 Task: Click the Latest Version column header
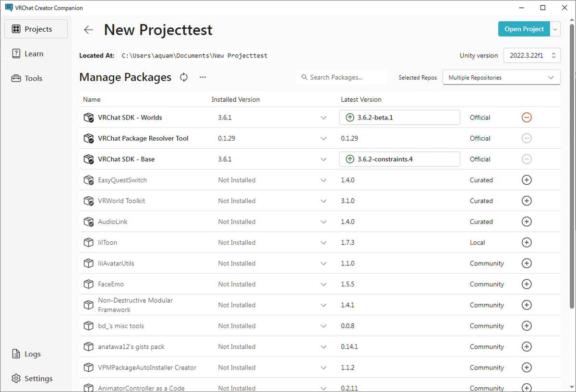coord(361,100)
